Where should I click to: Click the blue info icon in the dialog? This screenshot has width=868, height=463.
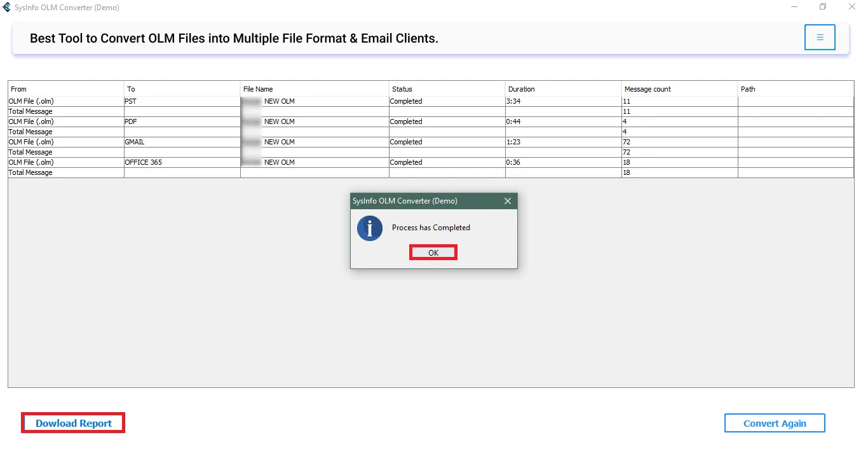coord(370,228)
